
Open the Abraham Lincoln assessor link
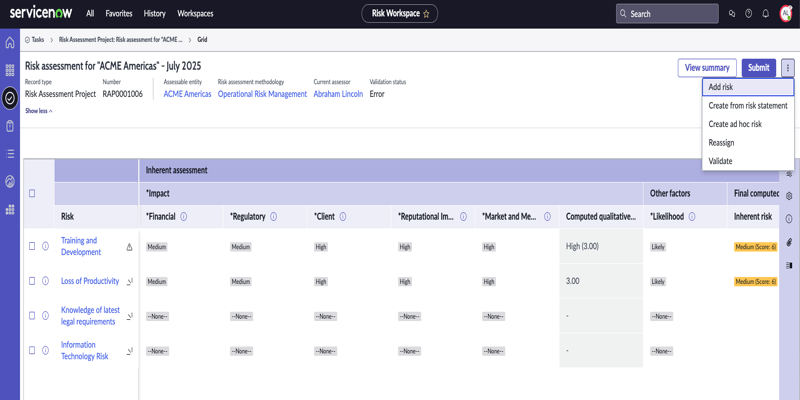[338, 94]
